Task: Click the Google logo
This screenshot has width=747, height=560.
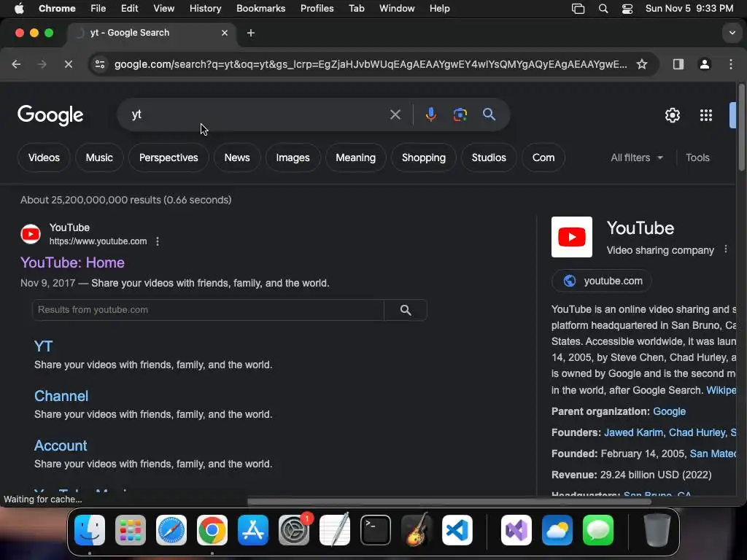Action: (x=50, y=115)
